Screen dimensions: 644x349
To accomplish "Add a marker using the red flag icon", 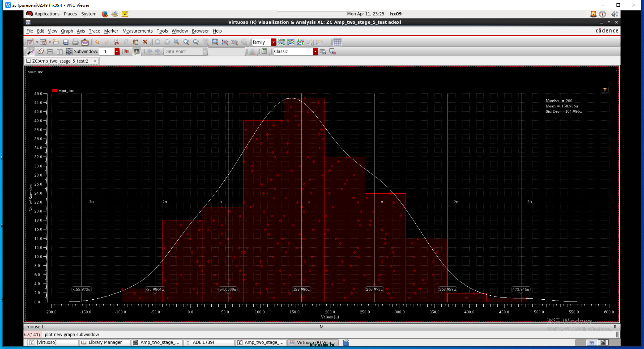I will point(126,51).
